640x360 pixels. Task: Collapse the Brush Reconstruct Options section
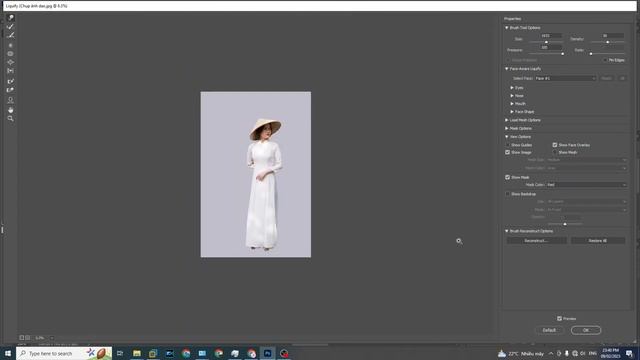(x=507, y=231)
